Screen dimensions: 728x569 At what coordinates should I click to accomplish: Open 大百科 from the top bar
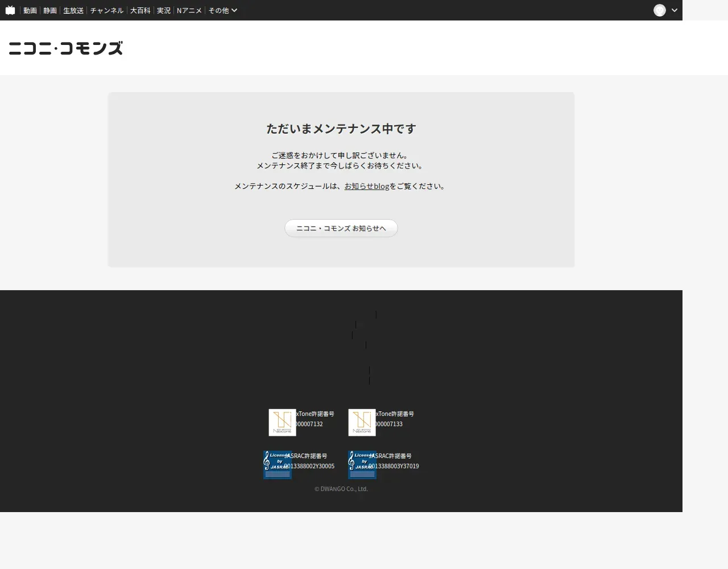[x=140, y=10]
